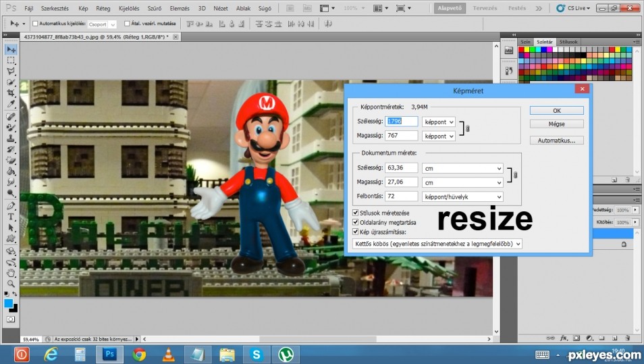The height and width of the screenshot is (364, 644).
Task: Select the Festés workspace
Action: click(517, 8)
